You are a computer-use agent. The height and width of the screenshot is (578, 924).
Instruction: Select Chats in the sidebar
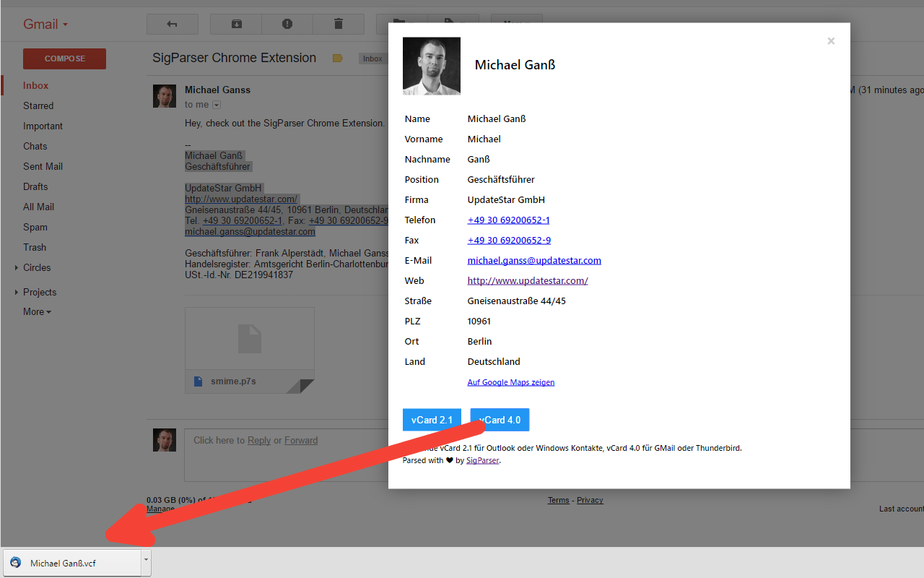click(35, 146)
